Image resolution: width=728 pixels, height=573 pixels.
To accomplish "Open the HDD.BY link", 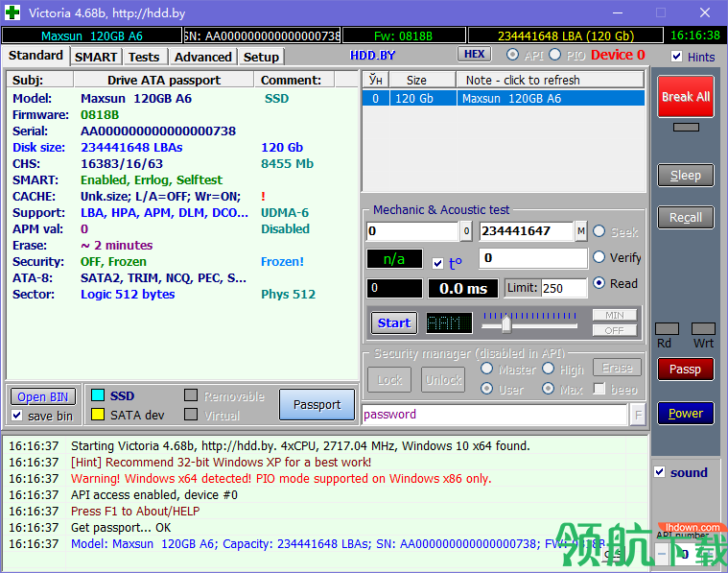I will pos(372,56).
